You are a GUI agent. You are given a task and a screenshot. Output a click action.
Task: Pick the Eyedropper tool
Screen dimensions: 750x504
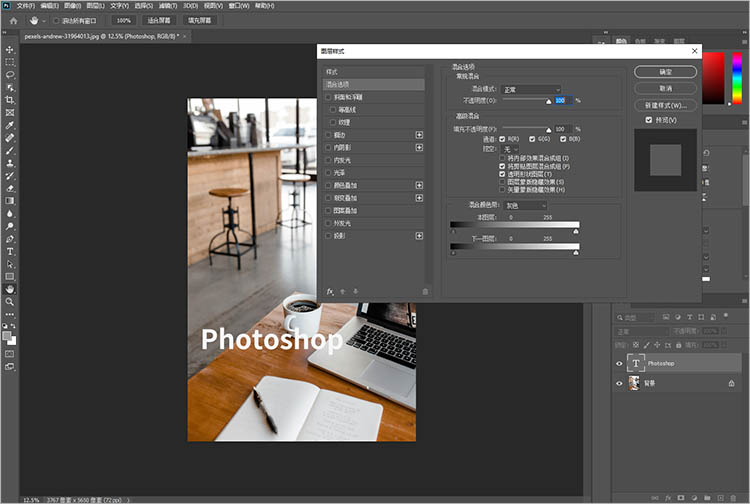(10, 125)
